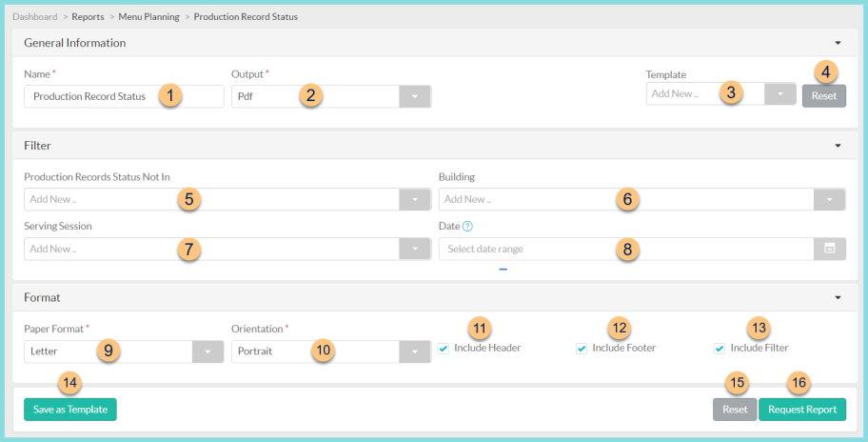Click Production Record Status breadcrumb text

pyautogui.click(x=246, y=16)
